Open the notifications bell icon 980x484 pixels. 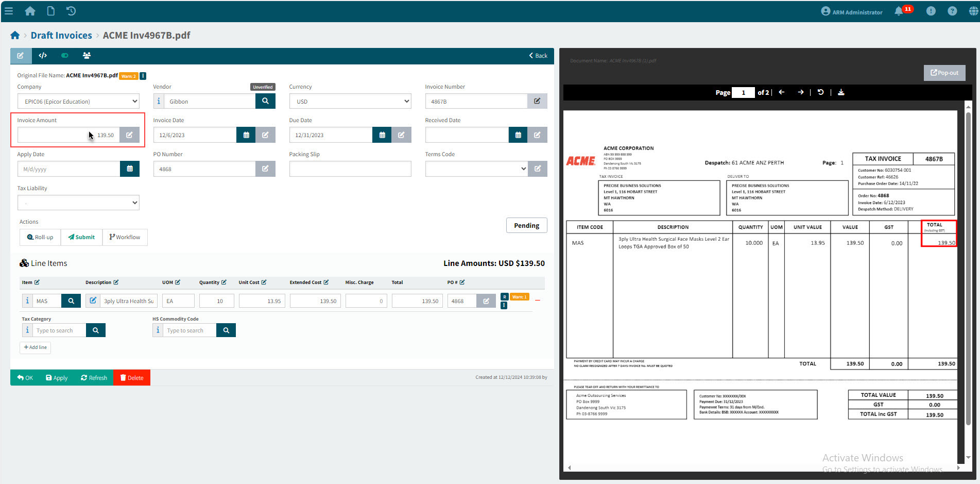pos(899,11)
